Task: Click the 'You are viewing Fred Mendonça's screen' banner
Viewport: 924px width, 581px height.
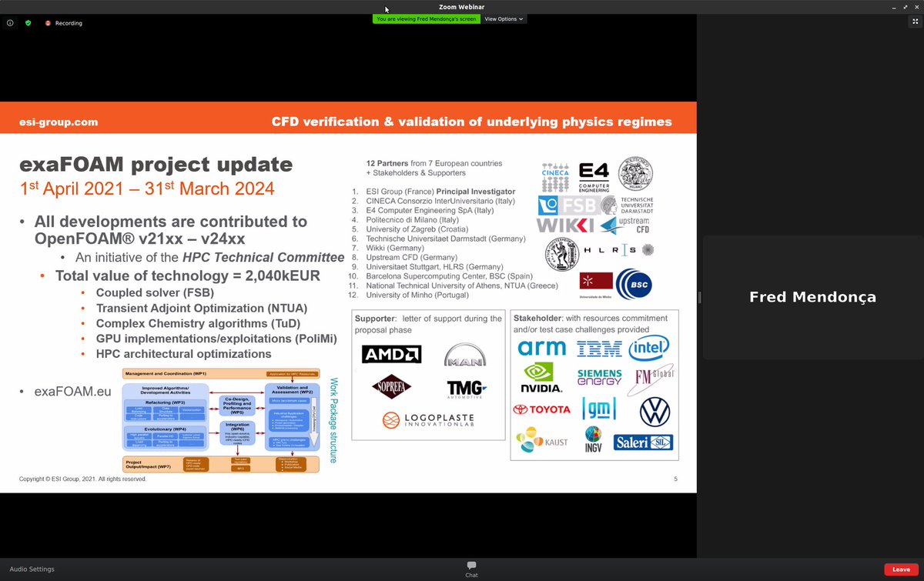Action: point(427,18)
